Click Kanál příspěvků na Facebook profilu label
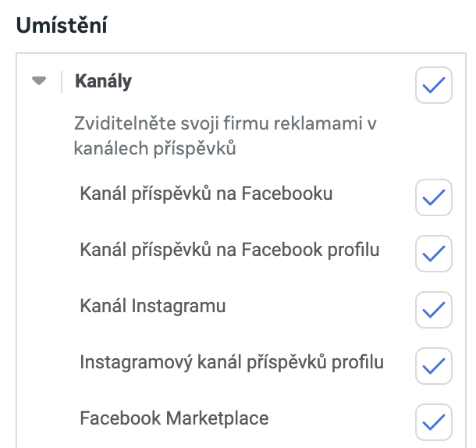 coord(229,250)
